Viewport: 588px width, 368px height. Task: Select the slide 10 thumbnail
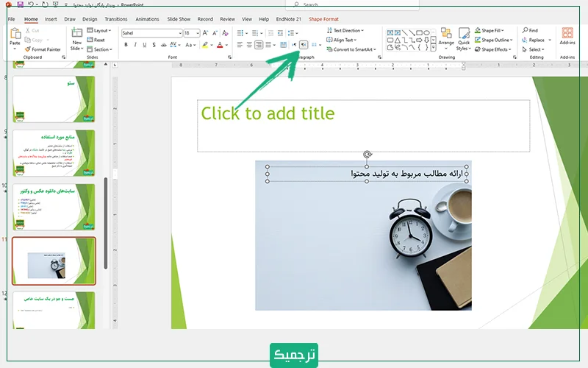point(54,207)
